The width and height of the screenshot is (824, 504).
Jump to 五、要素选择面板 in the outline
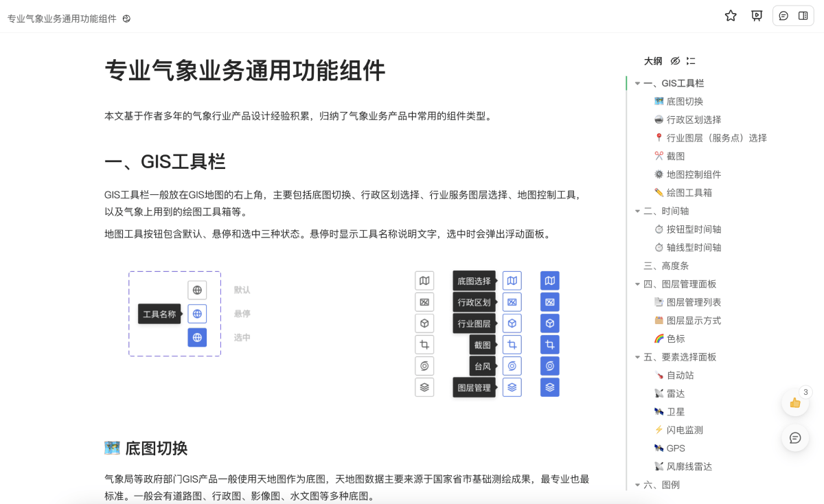[680, 357]
